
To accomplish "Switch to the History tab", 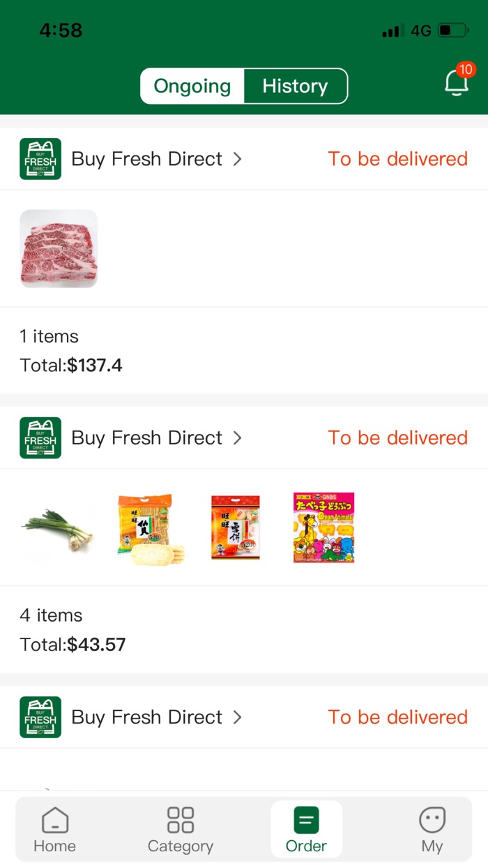I will point(296,86).
